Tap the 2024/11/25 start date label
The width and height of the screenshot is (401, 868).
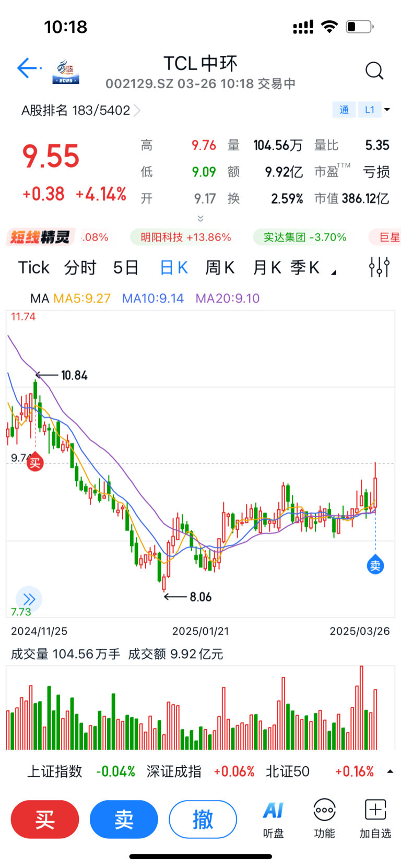click(39, 631)
